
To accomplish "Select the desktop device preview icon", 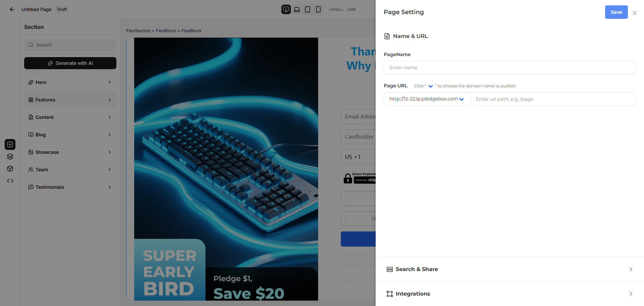I will point(286,9).
